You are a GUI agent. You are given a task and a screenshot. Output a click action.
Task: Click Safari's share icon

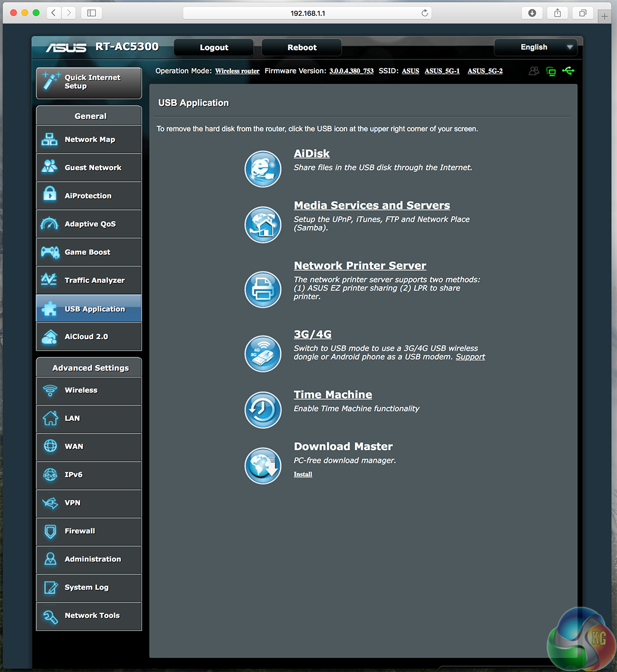pyautogui.click(x=557, y=13)
